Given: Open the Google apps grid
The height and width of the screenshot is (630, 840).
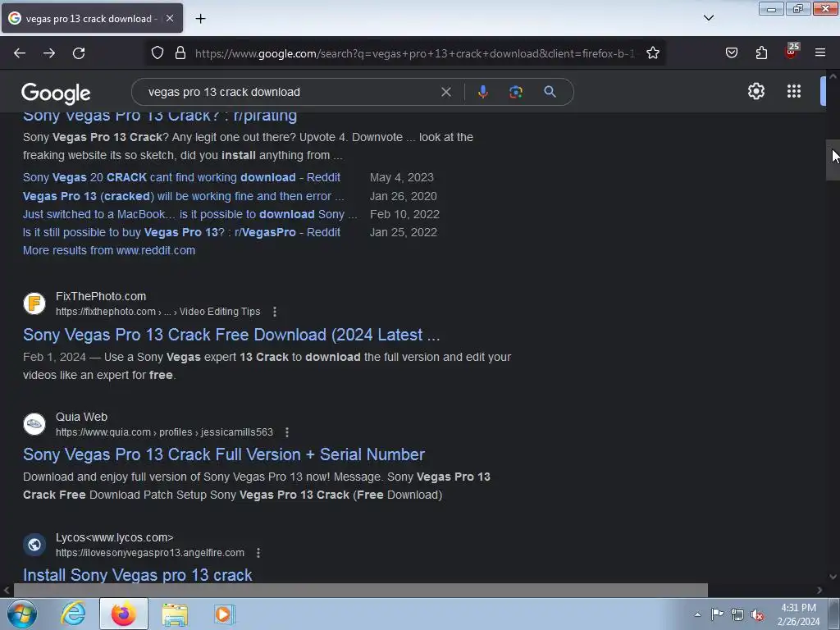Looking at the screenshot, I should pos(794,91).
